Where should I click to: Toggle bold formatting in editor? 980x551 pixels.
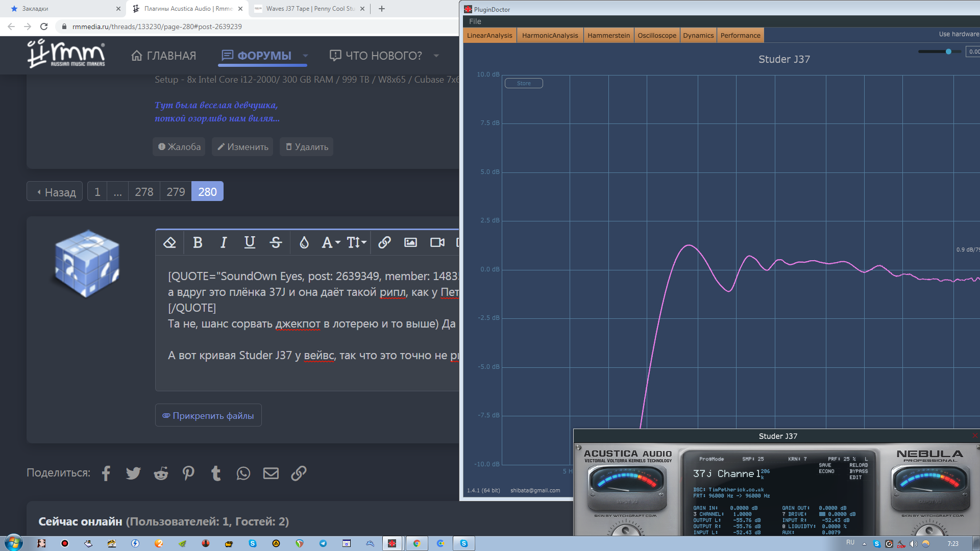point(198,242)
